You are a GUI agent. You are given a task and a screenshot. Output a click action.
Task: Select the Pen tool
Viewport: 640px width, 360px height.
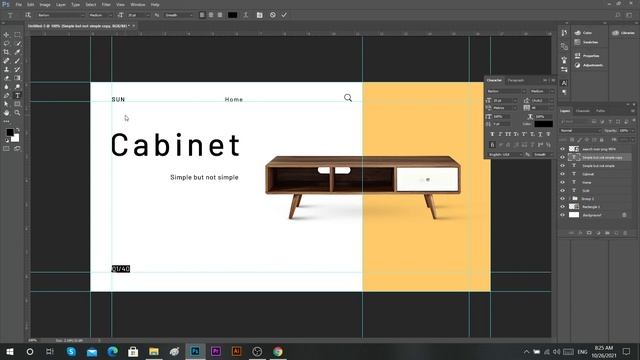click(6, 96)
